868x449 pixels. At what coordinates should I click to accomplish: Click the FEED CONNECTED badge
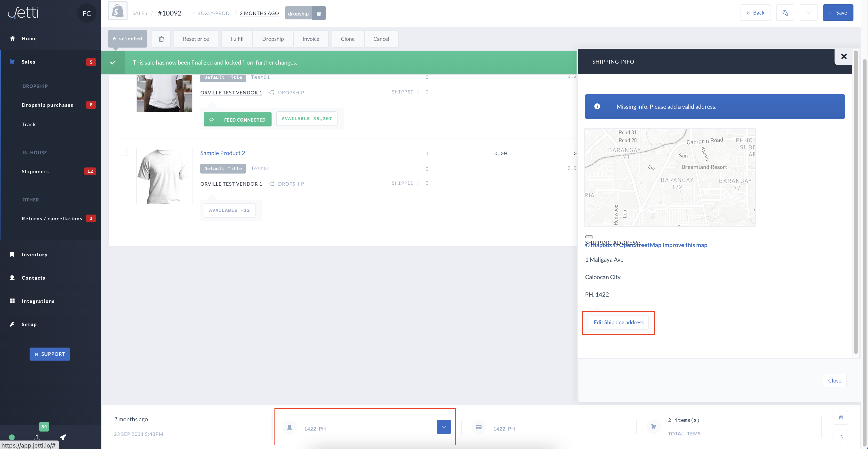(238, 119)
